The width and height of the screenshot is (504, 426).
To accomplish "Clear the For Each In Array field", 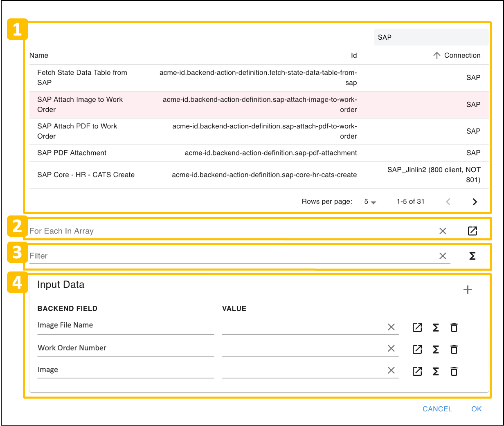I will (443, 231).
